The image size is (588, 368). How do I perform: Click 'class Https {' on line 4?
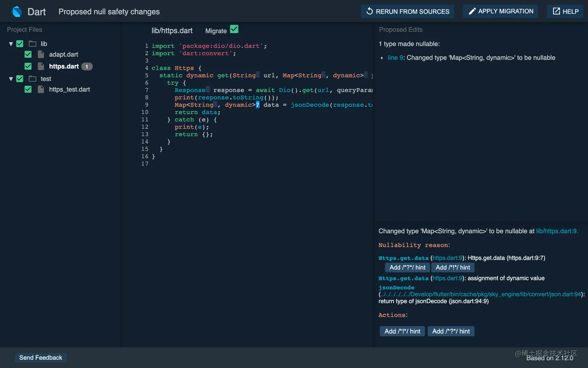177,68
